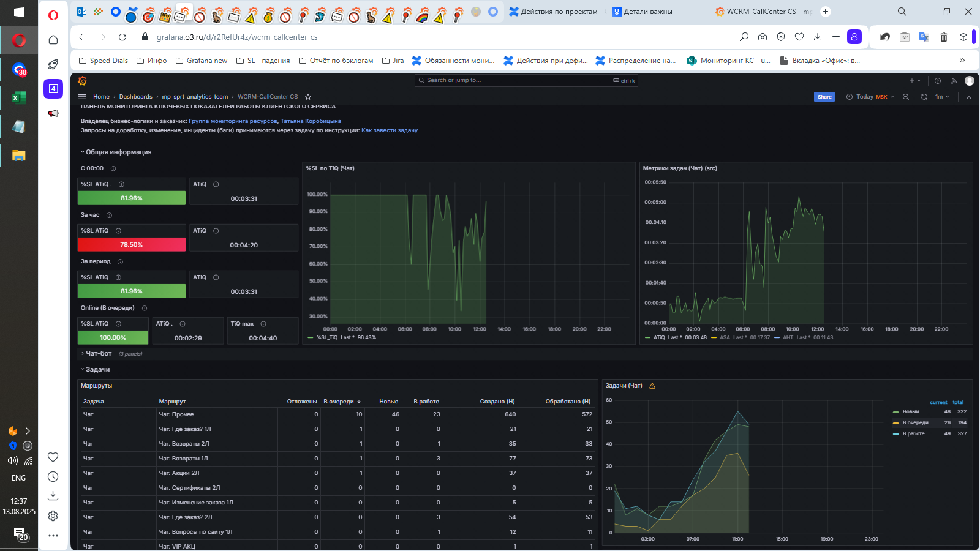The image size is (980, 551).
Task: Open the Opera sidebar megaphone icon
Action: coord(53,113)
